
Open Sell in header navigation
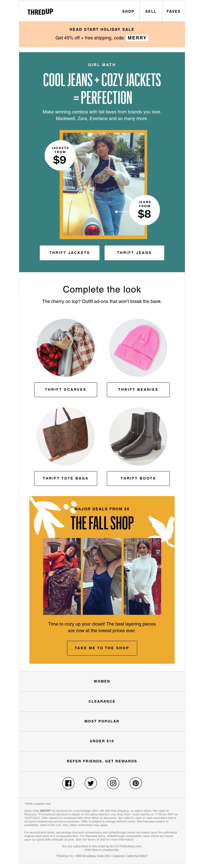click(x=151, y=11)
